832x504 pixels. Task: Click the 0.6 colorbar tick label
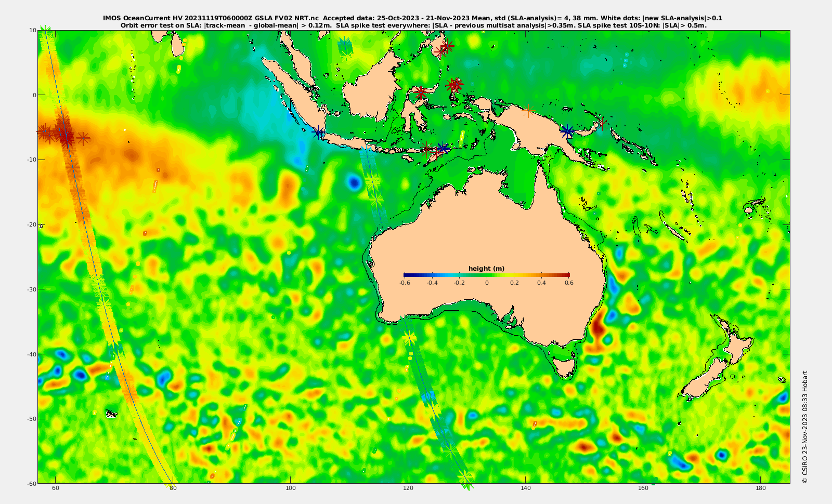point(569,283)
